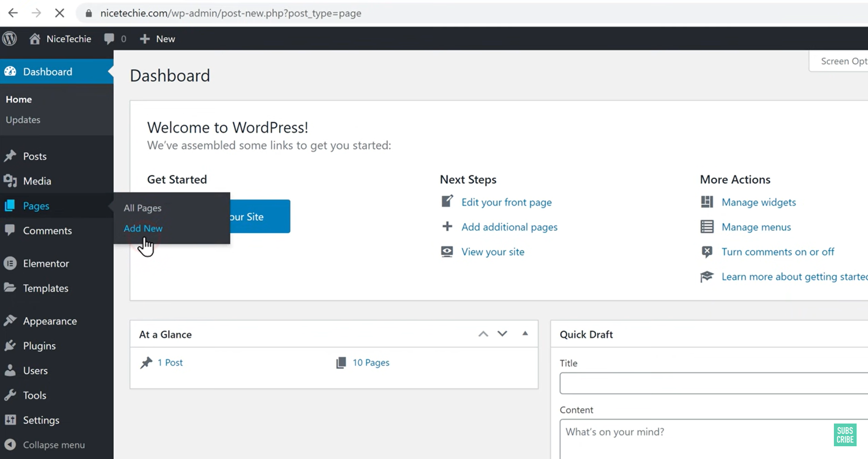Click the What's on your mind textarea

714,439
